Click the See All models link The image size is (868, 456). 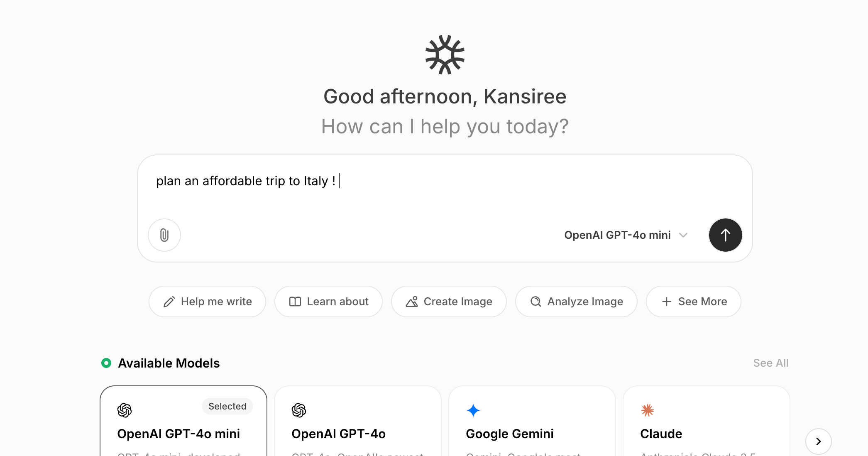770,363
